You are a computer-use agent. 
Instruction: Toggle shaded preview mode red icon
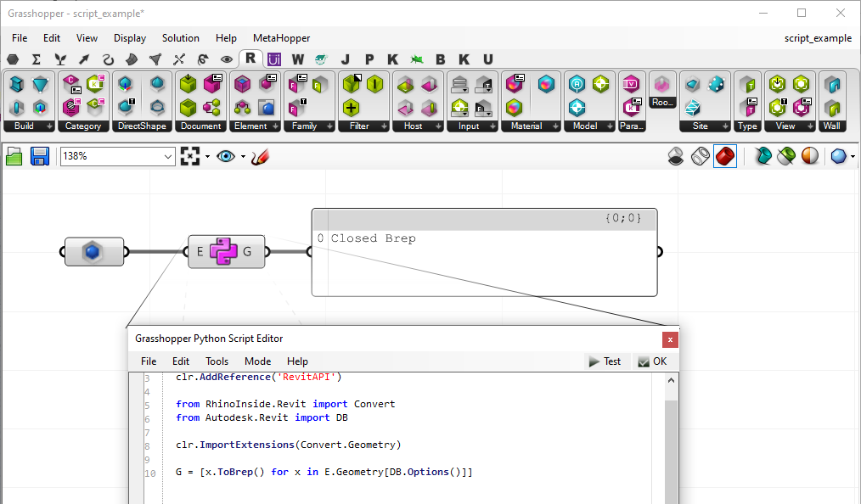724,156
